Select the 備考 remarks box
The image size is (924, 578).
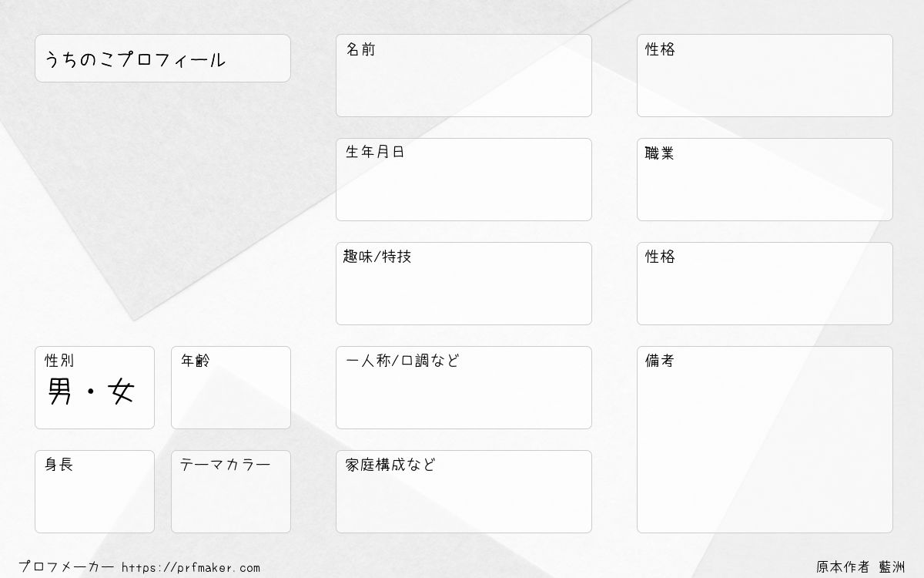pos(765,439)
